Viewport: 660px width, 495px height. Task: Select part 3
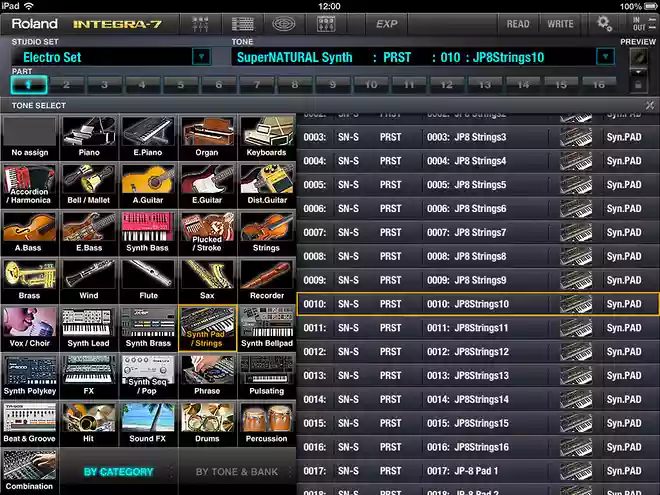104,85
